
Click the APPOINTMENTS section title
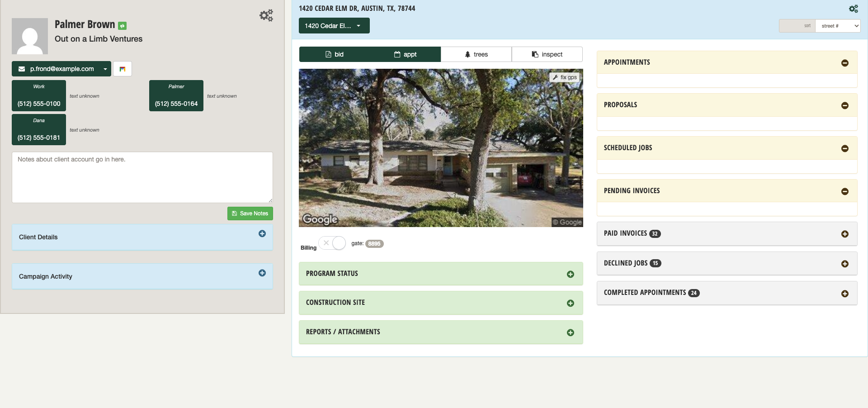coord(627,62)
